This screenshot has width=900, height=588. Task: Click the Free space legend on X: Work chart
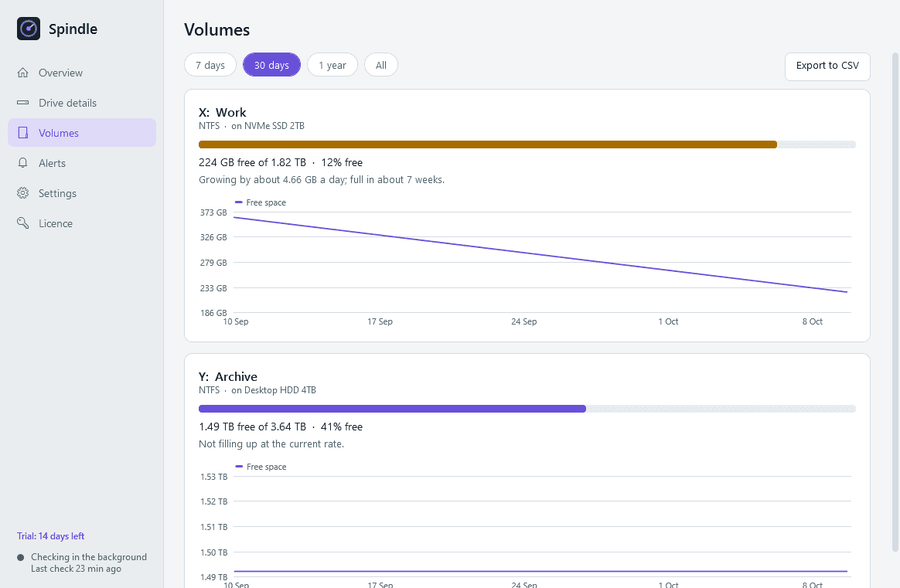(x=261, y=202)
